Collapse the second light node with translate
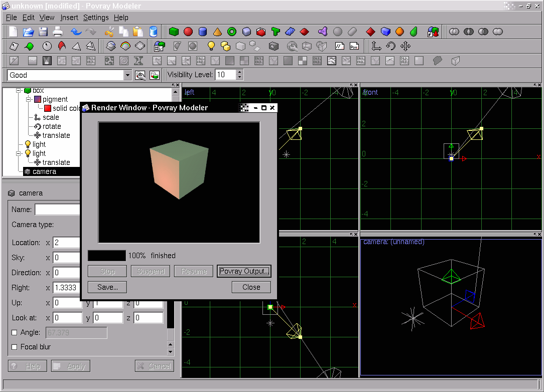Screen dimensions: 544x392 click(x=19, y=153)
